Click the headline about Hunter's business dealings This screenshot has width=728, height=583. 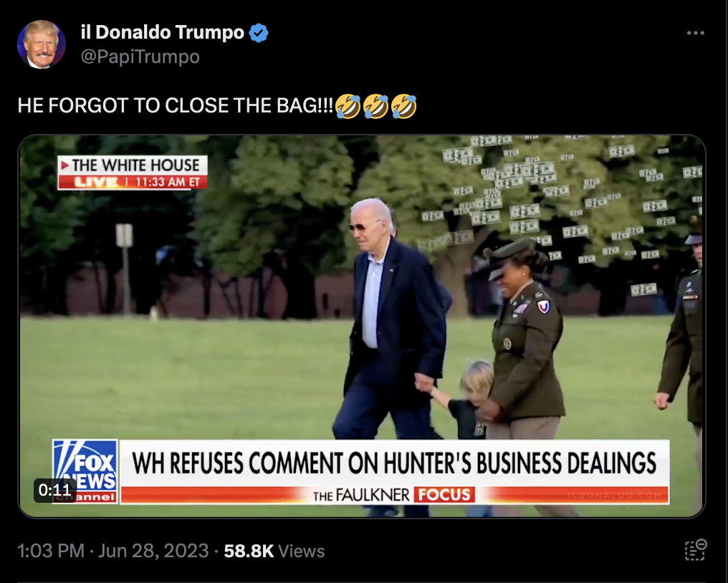click(x=394, y=463)
